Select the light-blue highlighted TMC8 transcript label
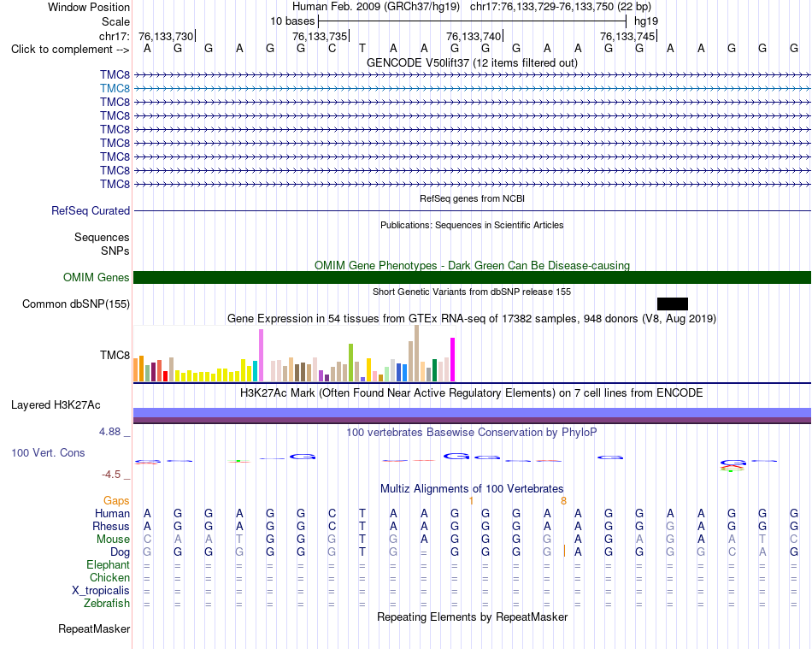The image size is (812, 649). click(115, 89)
